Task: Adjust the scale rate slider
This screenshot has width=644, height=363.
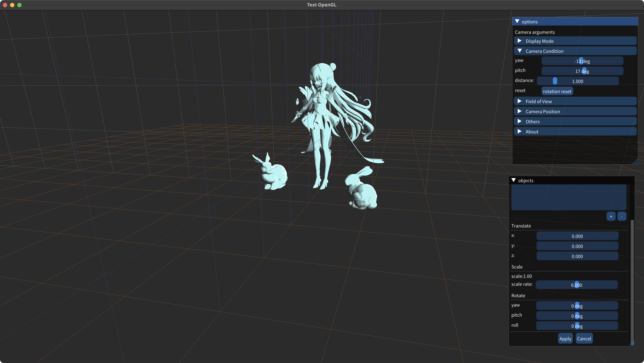Action: 577,285
